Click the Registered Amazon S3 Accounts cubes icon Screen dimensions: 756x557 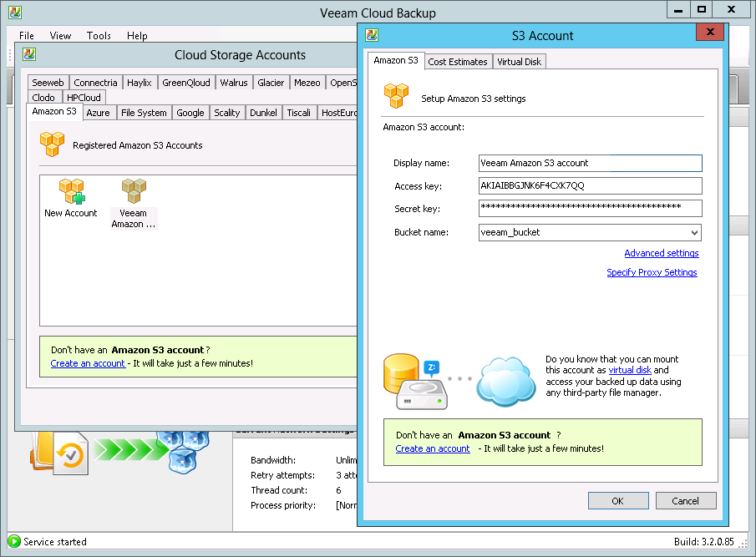(52, 144)
